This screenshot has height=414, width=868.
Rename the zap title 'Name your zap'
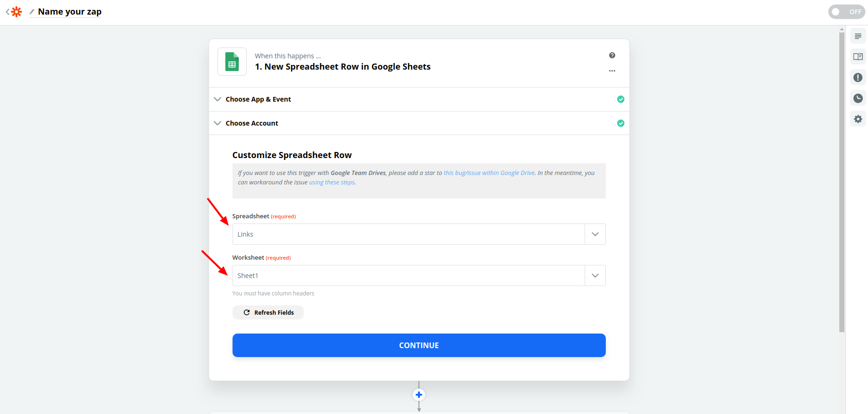point(70,12)
